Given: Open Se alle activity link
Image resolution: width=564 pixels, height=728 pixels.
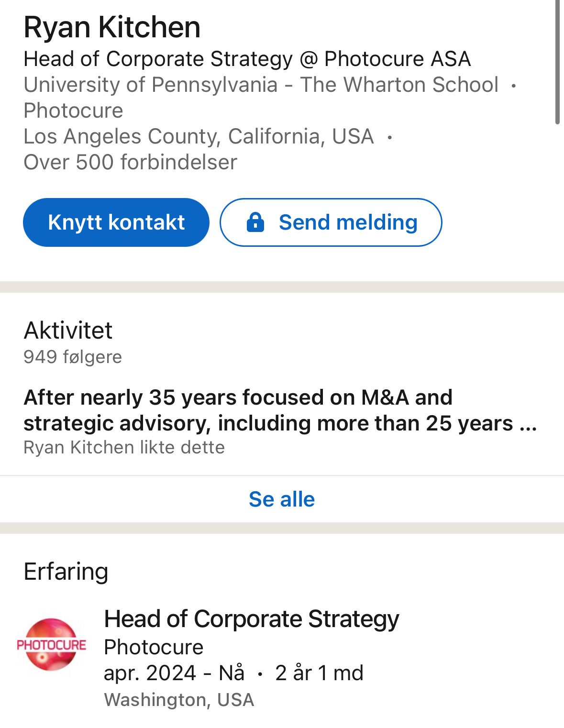Looking at the screenshot, I should pos(282,499).
